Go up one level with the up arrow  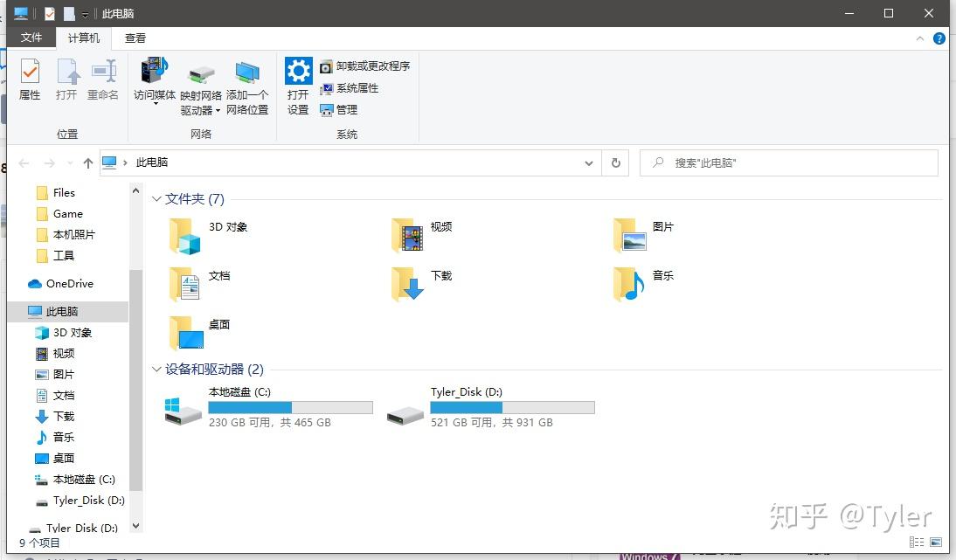pyautogui.click(x=87, y=162)
